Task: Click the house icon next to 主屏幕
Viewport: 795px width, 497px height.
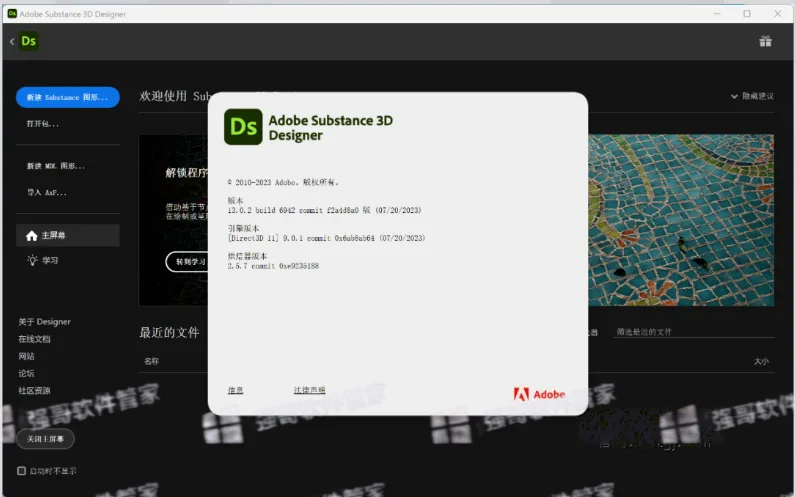Action: click(x=31, y=236)
